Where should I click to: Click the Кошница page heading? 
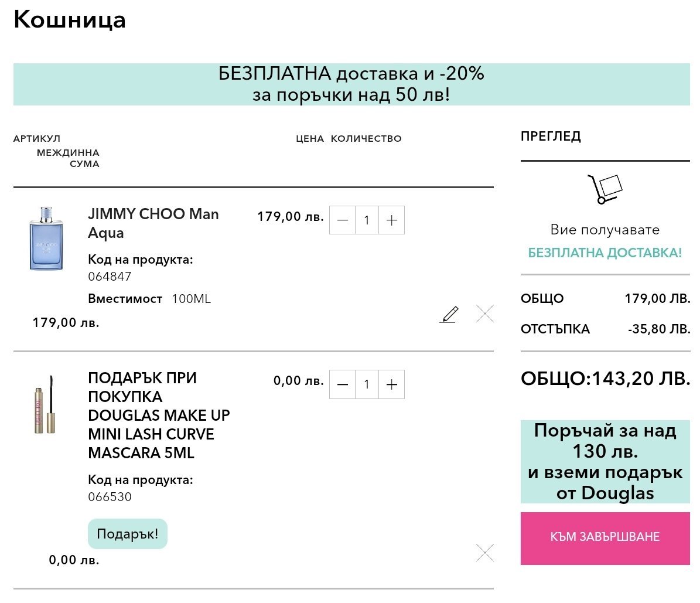[70, 20]
